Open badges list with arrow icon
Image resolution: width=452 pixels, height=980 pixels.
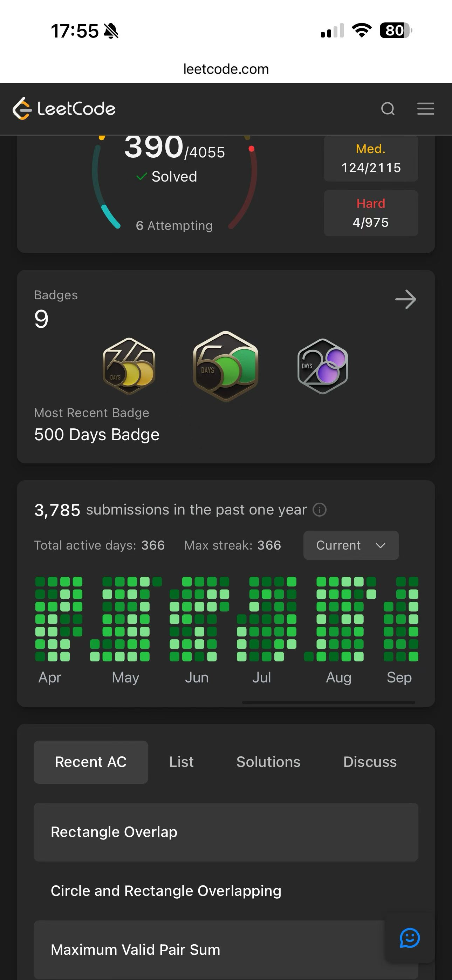(x=406, y=299)
